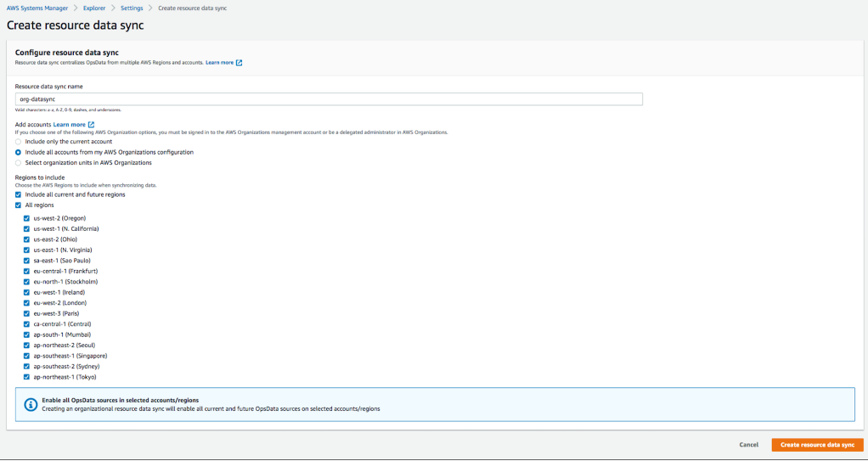868x461 pixels.
Task: Uncheck eu-west-2 (London) region
Action: tap(26, 303)
